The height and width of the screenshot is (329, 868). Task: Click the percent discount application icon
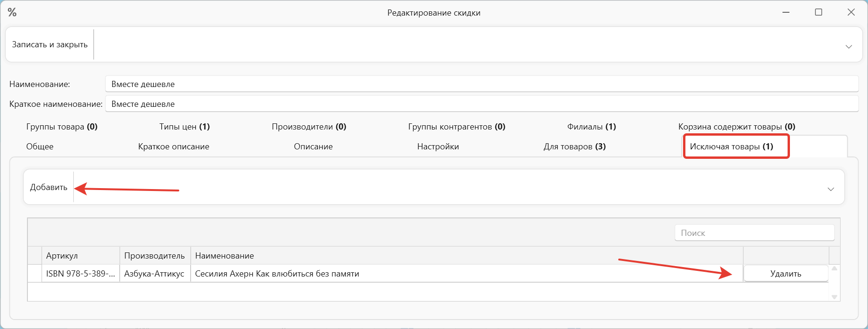(x=12, y=12)
